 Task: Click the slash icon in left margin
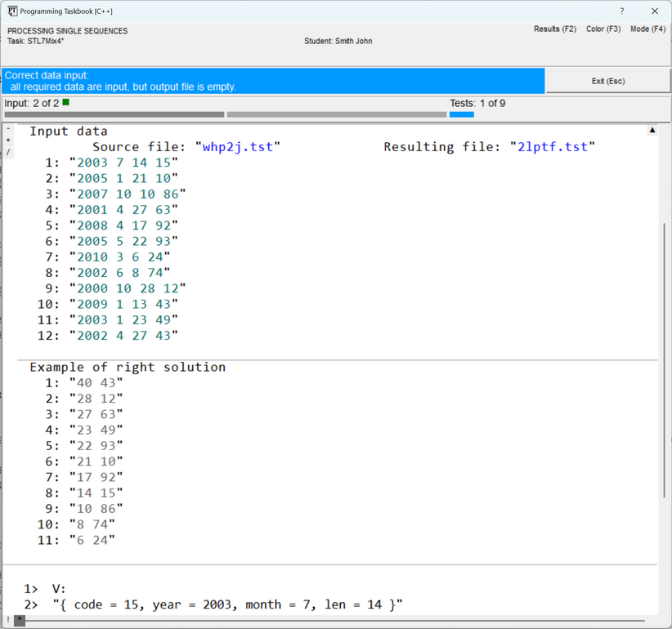pyautogui.click(x=8, y=152)
